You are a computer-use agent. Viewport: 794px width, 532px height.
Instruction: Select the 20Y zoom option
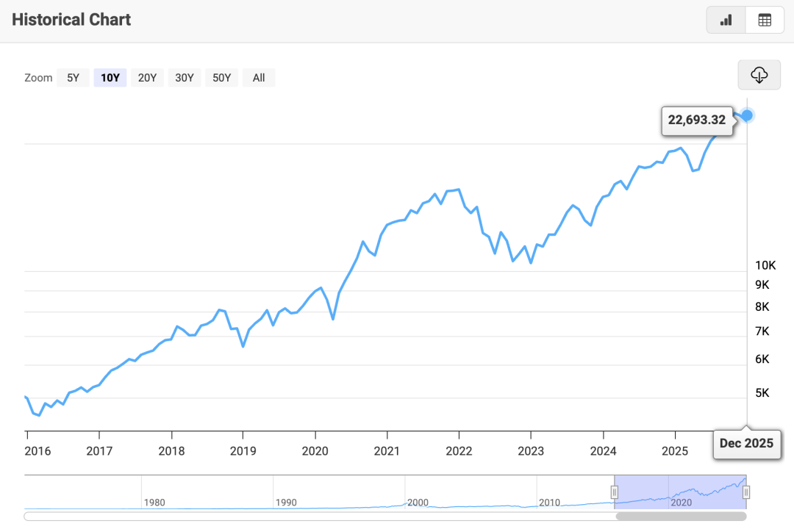click(148, 78)
